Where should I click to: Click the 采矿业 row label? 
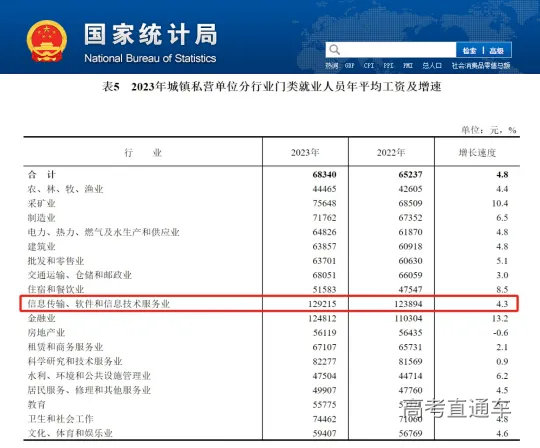point(42,203)
